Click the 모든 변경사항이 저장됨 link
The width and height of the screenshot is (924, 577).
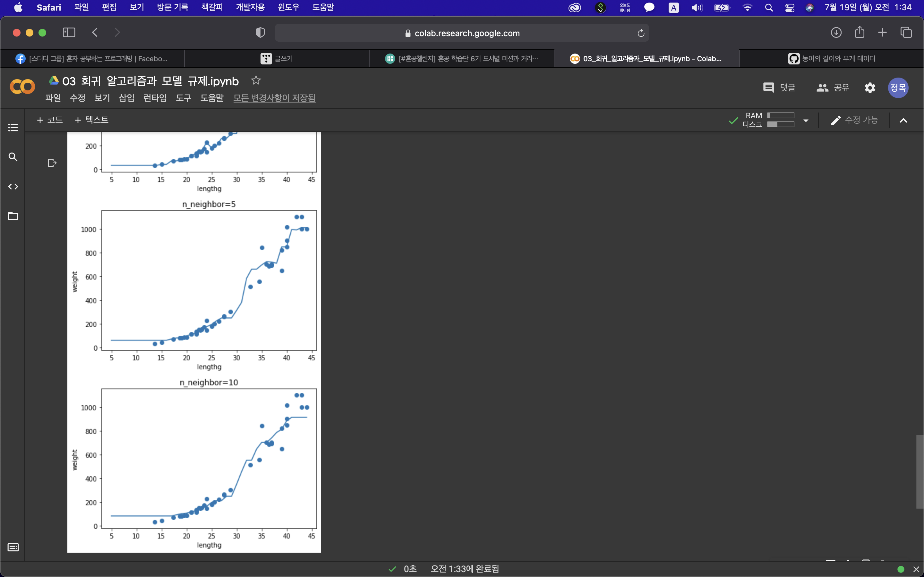274,98
